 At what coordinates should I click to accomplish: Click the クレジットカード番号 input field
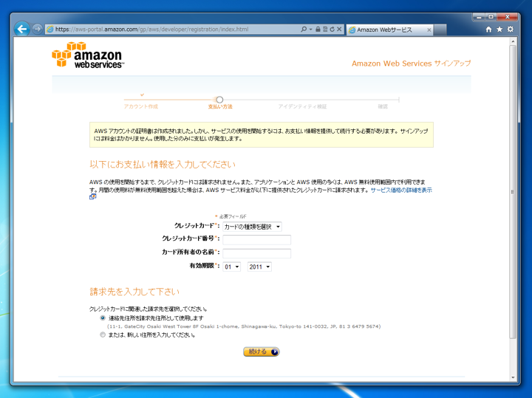[257, 240]
